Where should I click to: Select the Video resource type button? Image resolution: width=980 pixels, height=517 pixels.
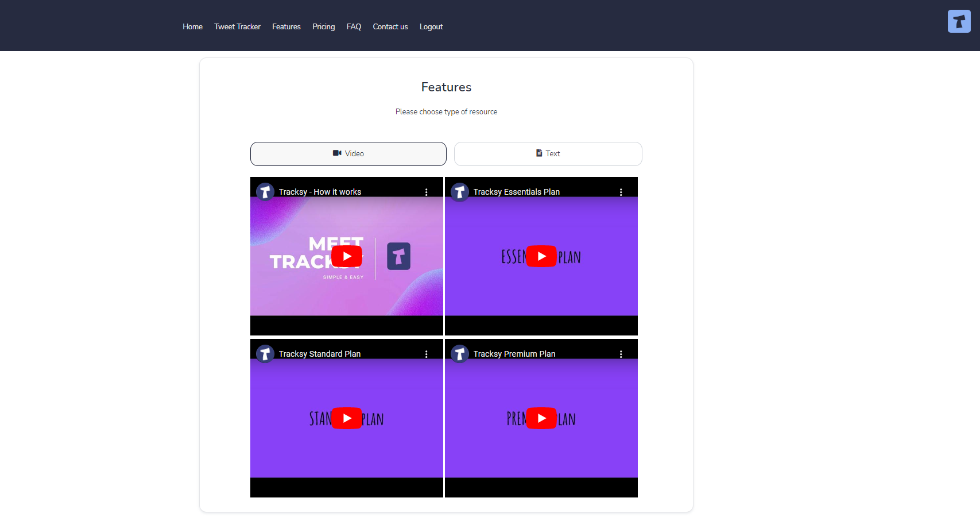point(348,153)
